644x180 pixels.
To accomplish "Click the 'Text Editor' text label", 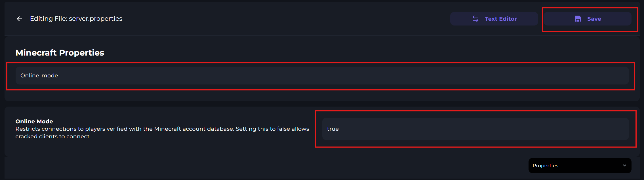I will [501, 19].
